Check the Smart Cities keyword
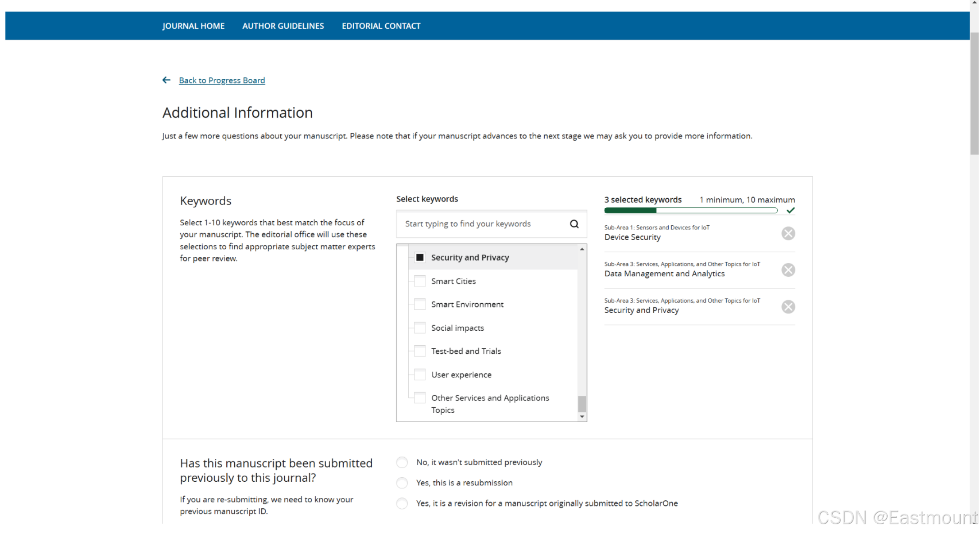Viewport: 980px width, 534px height. coord(419,281)
